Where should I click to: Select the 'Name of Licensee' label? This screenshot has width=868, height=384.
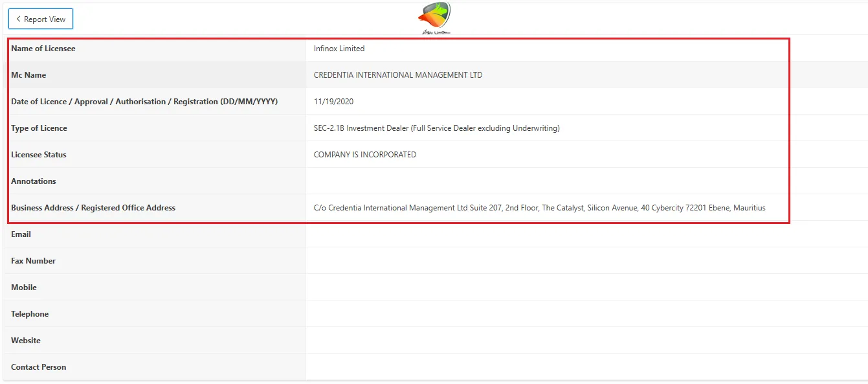(43, 49)
